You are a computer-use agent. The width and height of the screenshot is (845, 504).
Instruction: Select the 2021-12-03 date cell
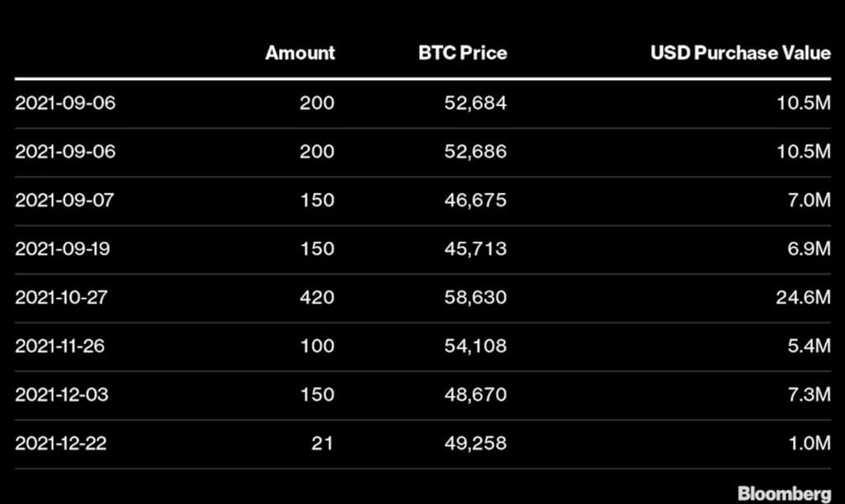(x=61, y=394)
